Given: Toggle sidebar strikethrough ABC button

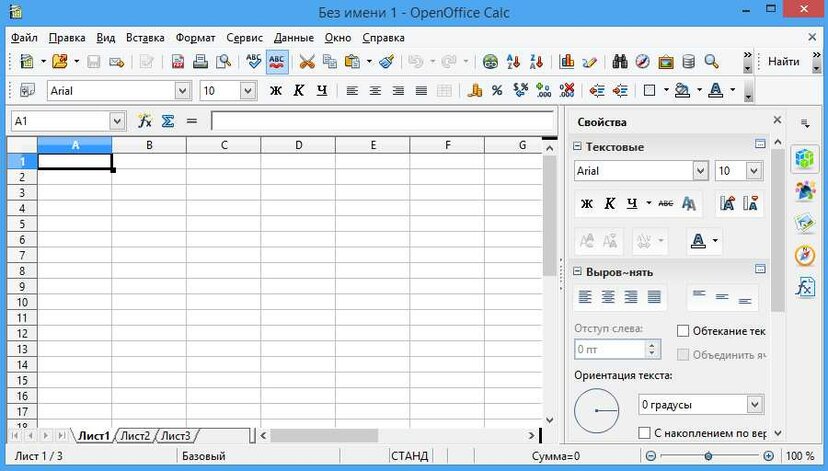Looking at the screenshot, I should 666,203.
